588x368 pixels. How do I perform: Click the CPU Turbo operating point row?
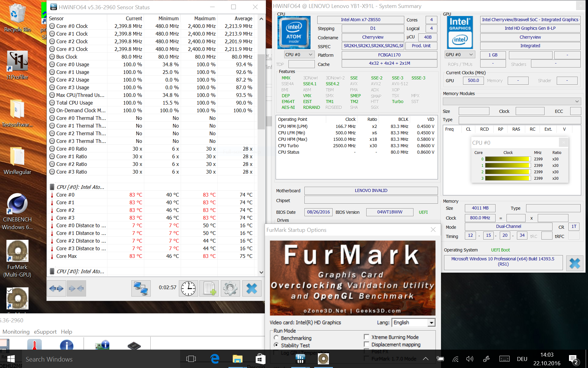[x=356, y=146]
